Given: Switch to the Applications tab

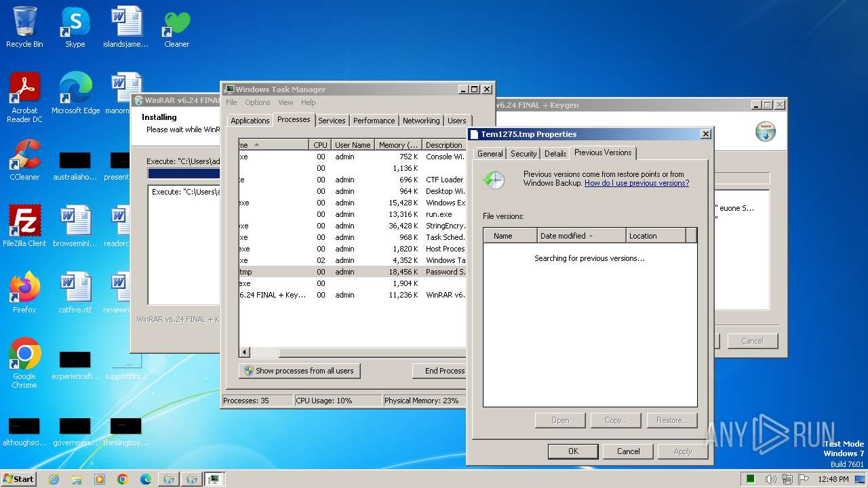Looking at the screenshot, I should [x=250, y=121].
